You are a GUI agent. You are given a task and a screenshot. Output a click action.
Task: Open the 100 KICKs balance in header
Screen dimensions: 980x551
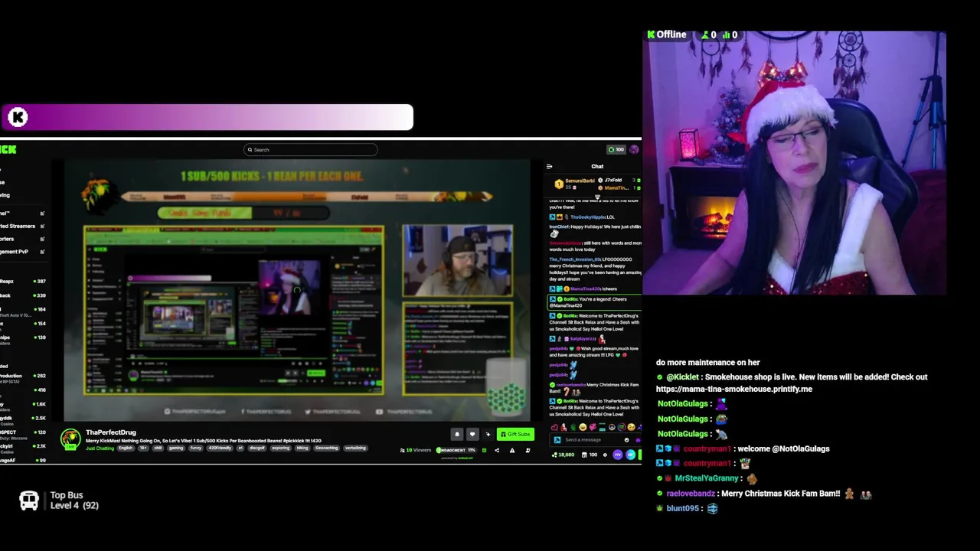pos(616,149)
